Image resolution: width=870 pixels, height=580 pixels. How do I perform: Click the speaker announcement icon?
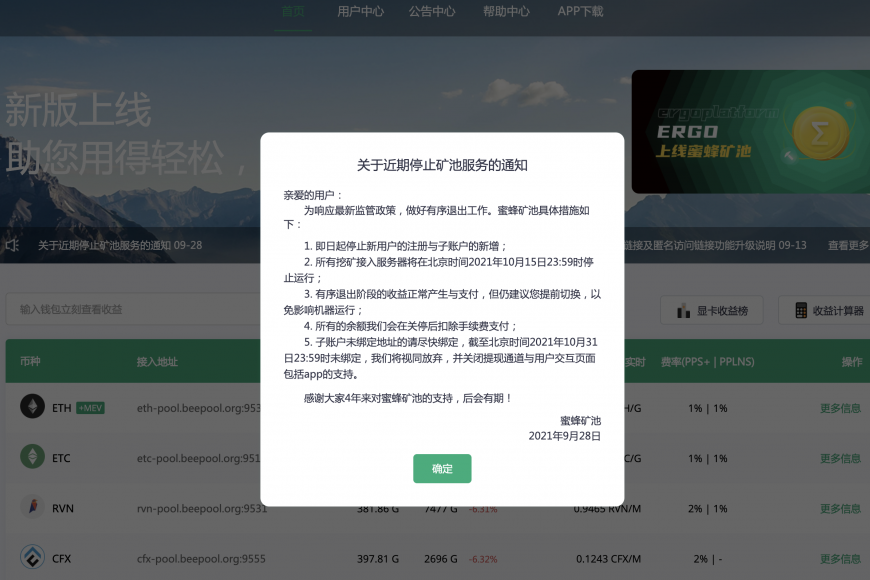12,245
